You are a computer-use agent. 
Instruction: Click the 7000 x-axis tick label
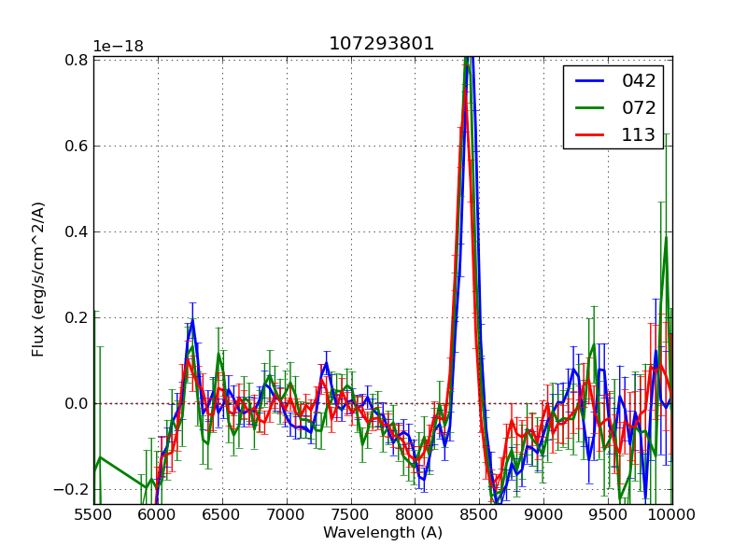coord(287,515)
